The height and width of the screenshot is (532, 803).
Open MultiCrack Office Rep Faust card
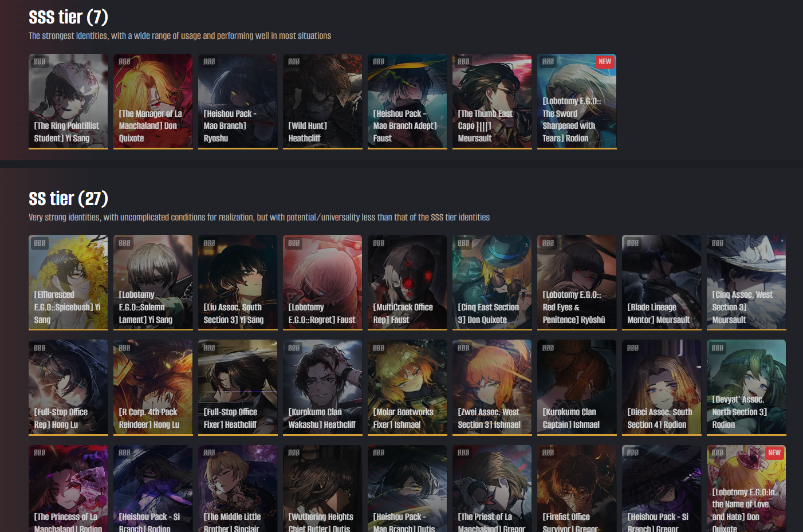[407, 282]
